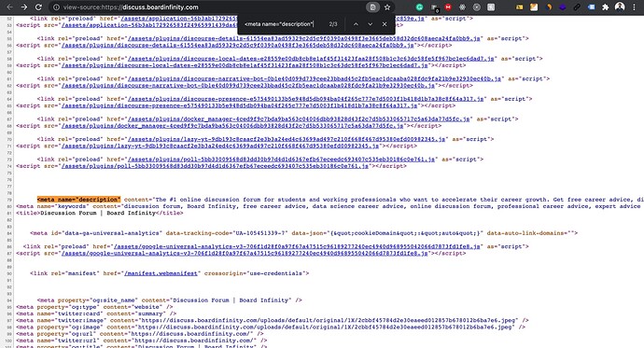Open discourse-local-dates preload href link
Screen dimensions: 644x348
coord(311,59)
